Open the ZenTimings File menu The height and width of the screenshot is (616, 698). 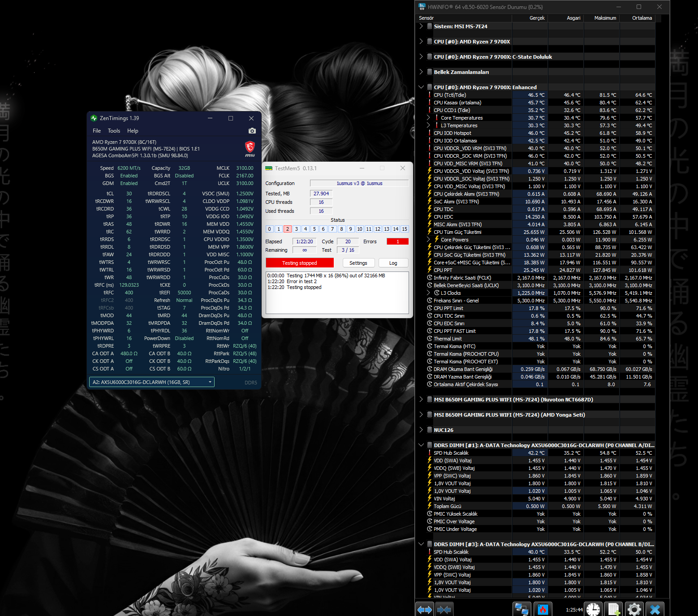tap(97, 131)
